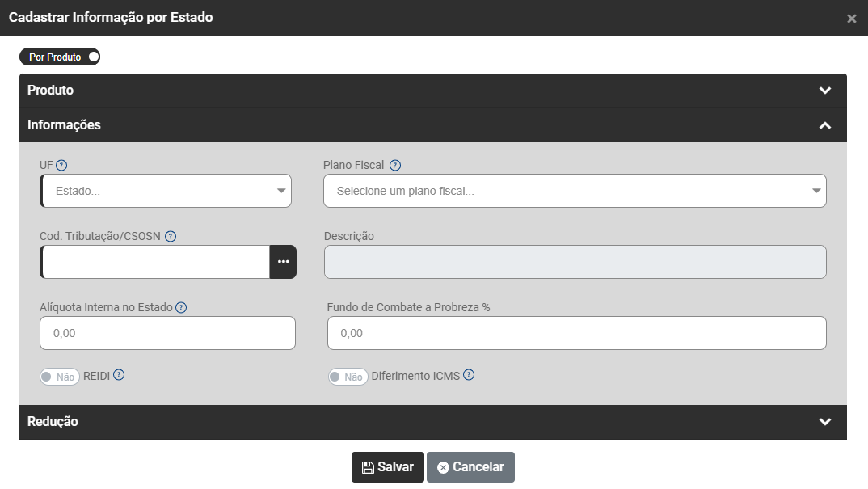Click the Salvar button
Viewport: 868px width, 489px height.
pyautogui.click(x=387, y=467)
